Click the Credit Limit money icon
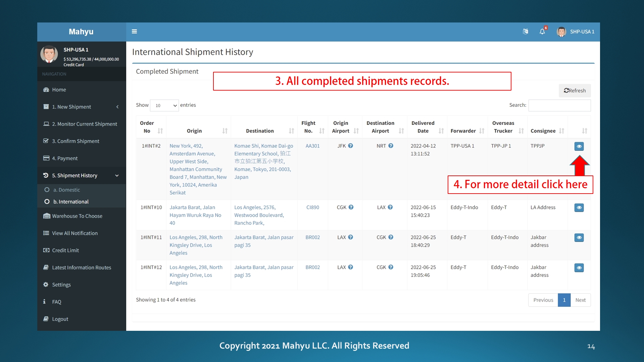The height and width of the screenshot is (362, 644). pyautogui.click(x=46, y=250)
